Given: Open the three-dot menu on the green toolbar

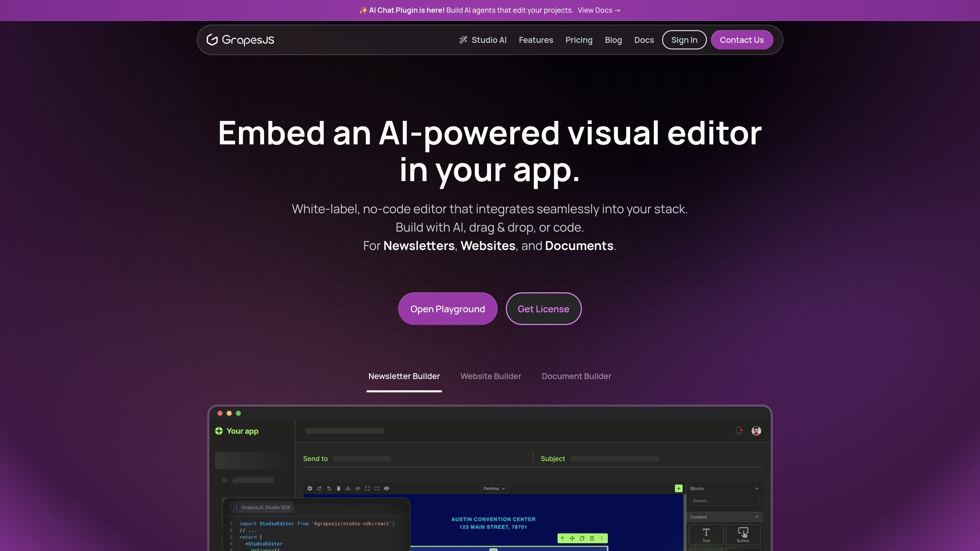Looking at the screenshot, I should pos(602,538).
